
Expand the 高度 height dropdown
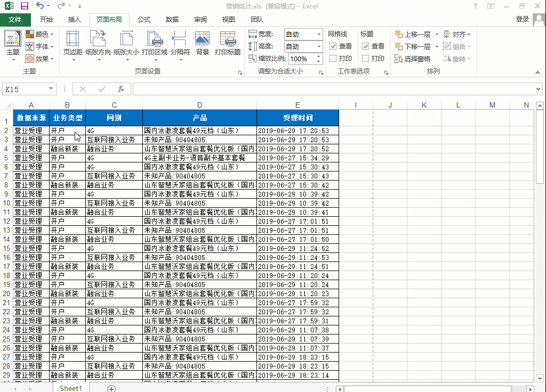click(x=319, y=47)
